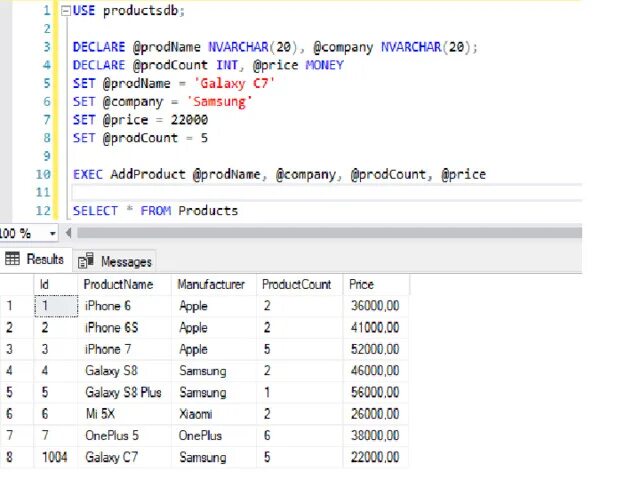Select the Manufacturer column header
Image resolution: width=640 pixels, height=480 pixels.
tap(214, 284)
